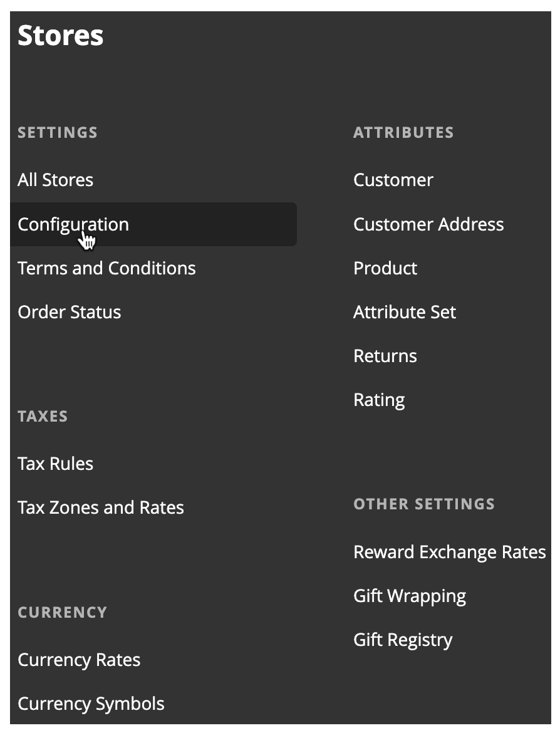This screenshot has width=560, height=733.
Task: Select the Rating option
Action: pyautogui.click(x=379, y=400)
